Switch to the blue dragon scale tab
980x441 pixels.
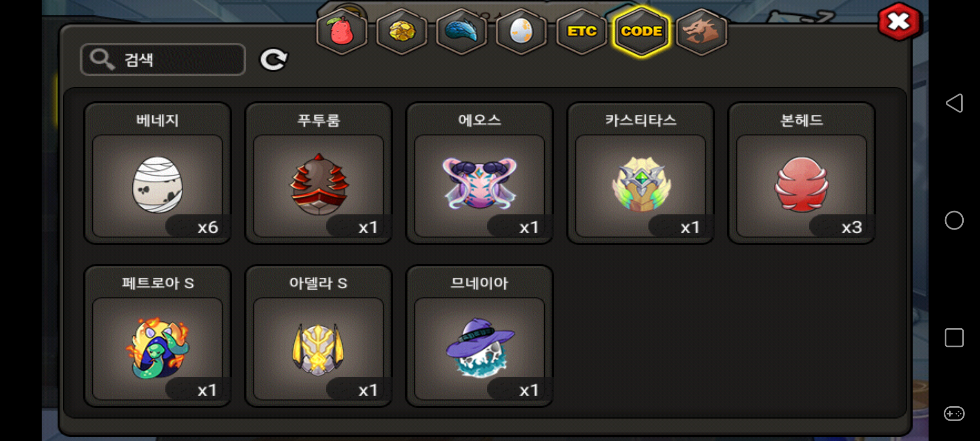pos(462,31)
